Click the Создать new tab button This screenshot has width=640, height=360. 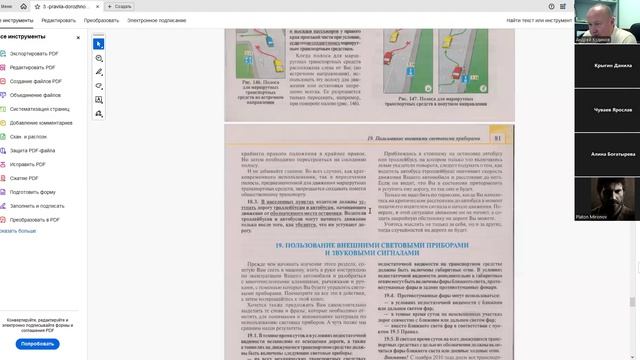[x=120, y=7]
